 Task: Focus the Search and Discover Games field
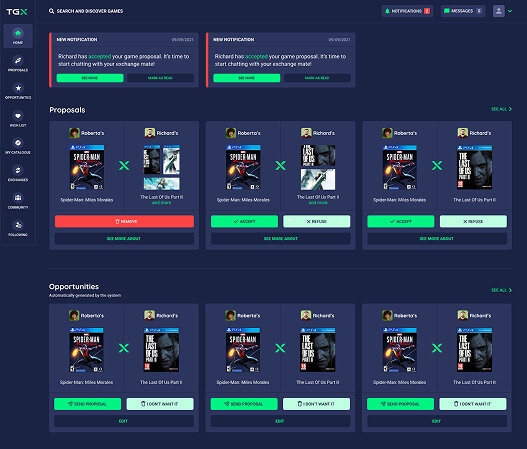click(90, 11)
